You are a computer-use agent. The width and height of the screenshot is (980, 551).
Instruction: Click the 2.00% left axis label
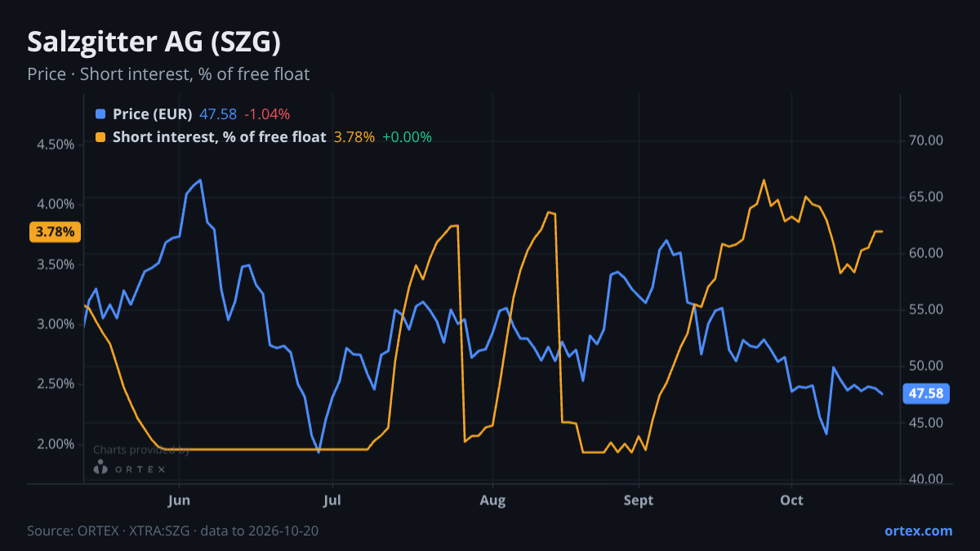click(56, 444)
